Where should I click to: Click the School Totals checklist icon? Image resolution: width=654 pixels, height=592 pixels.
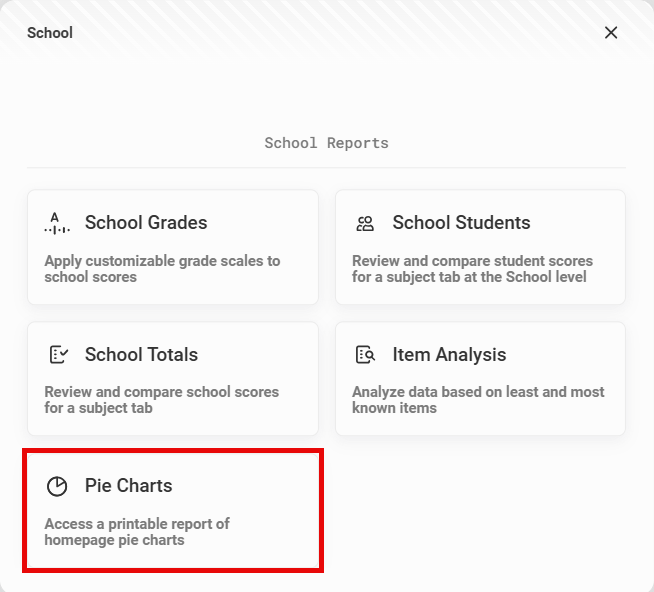point(58,355)
